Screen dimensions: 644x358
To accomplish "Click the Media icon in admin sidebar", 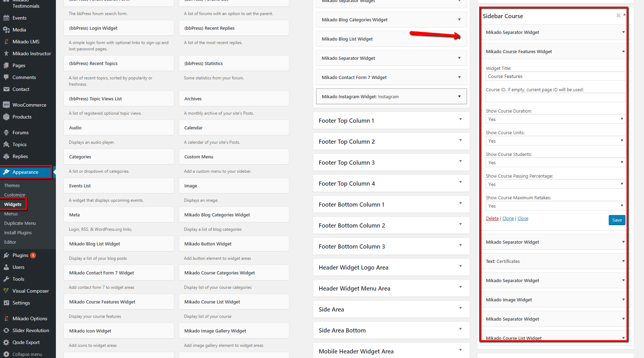I will coord(6,30).
